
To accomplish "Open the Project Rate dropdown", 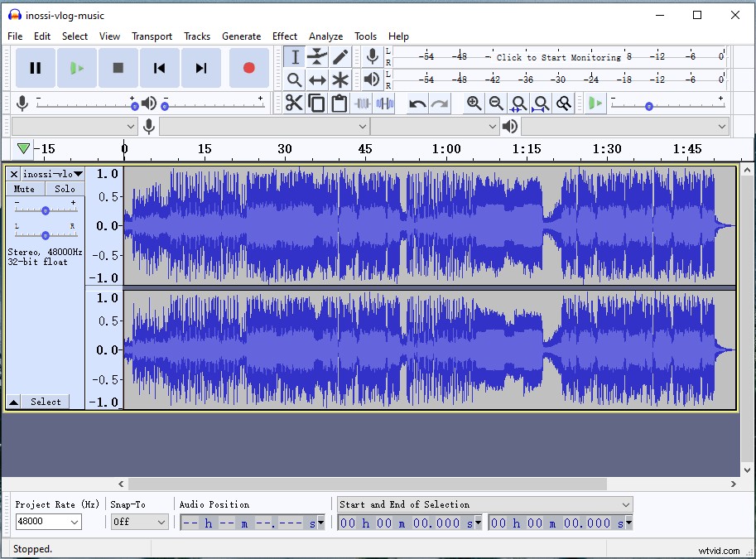I will (x=46, y=522).
